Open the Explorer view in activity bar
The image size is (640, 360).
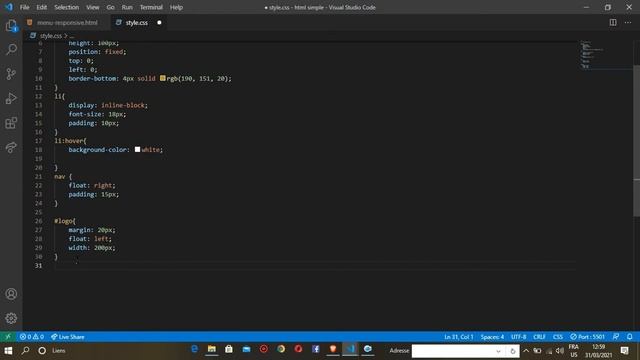point(11,26)
